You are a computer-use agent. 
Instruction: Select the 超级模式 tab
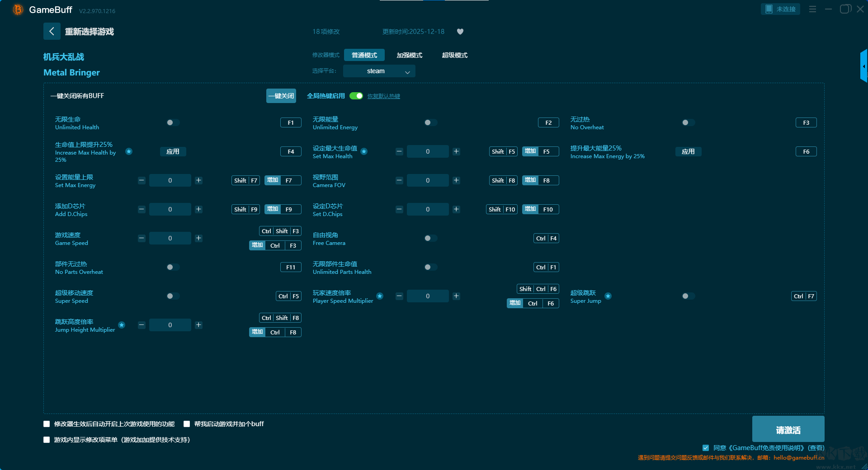pos(454,55)
